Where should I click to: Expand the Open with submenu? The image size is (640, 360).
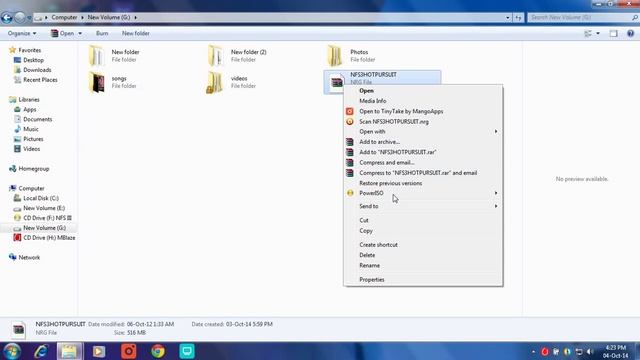(x=496, y=131)
